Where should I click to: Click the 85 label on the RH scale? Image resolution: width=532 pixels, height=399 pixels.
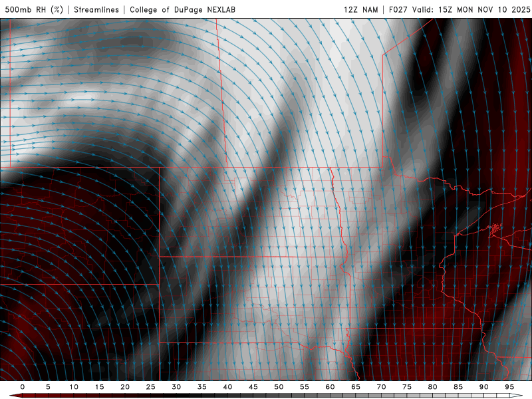(458, 387)
